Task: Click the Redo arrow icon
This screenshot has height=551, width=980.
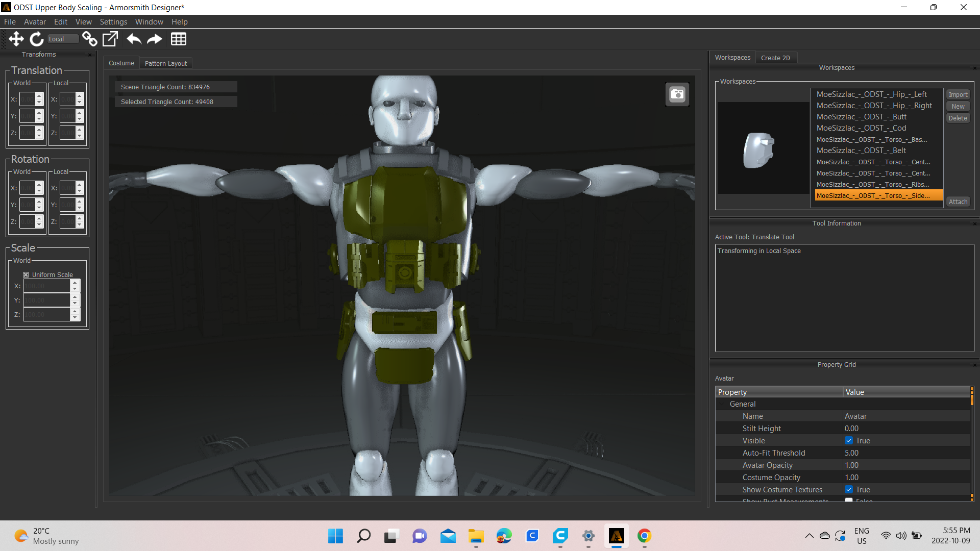Action: coord(154,39)
